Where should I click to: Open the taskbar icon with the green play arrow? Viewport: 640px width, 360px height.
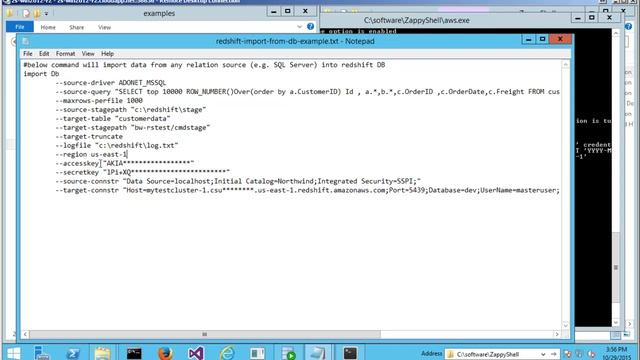(x=288, y=353)
